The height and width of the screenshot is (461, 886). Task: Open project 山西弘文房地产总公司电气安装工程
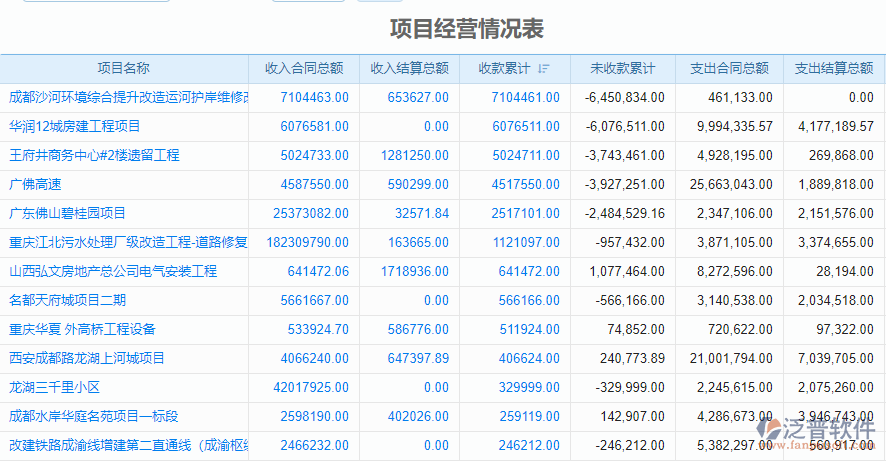pos(113,271)
